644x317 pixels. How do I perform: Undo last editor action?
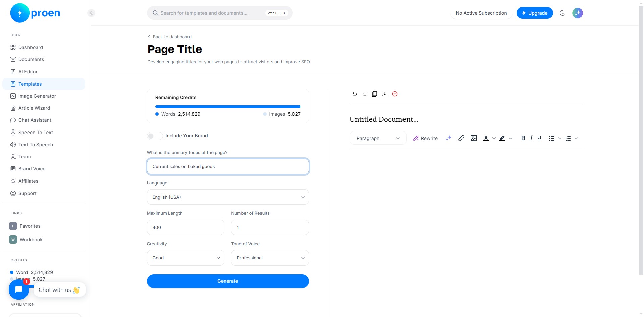355,94
